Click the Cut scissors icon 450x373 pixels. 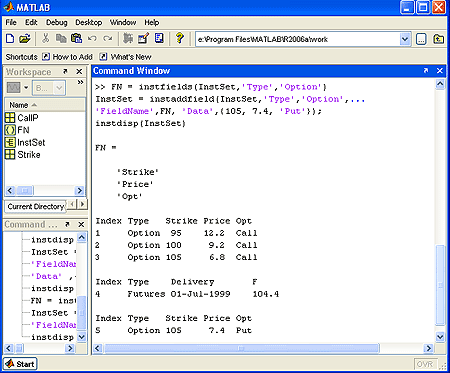(45, 39)
